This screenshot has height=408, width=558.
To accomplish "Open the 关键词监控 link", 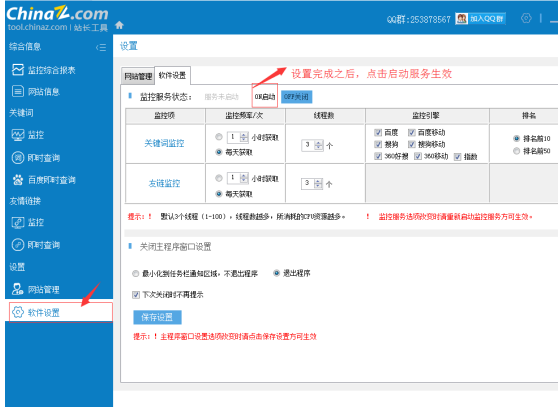I will pos(164,143).
